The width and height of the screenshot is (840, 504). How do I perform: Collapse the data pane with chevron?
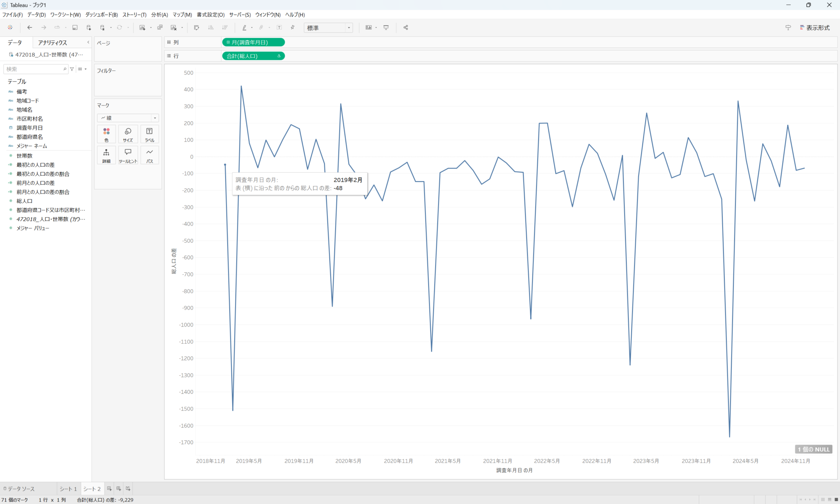(x=88, y=42)
